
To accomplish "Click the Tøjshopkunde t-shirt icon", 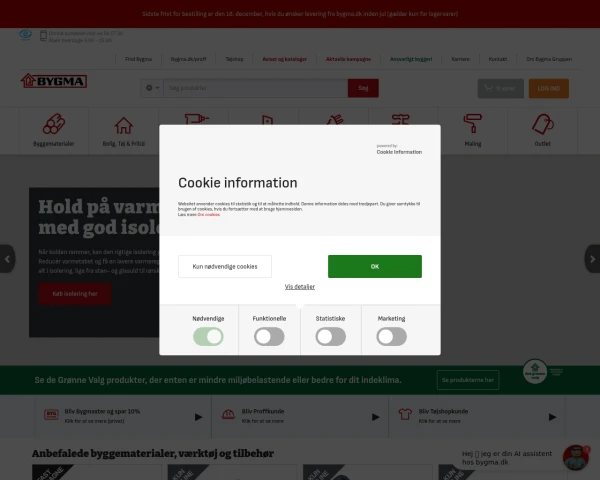I will coord(405,414).
